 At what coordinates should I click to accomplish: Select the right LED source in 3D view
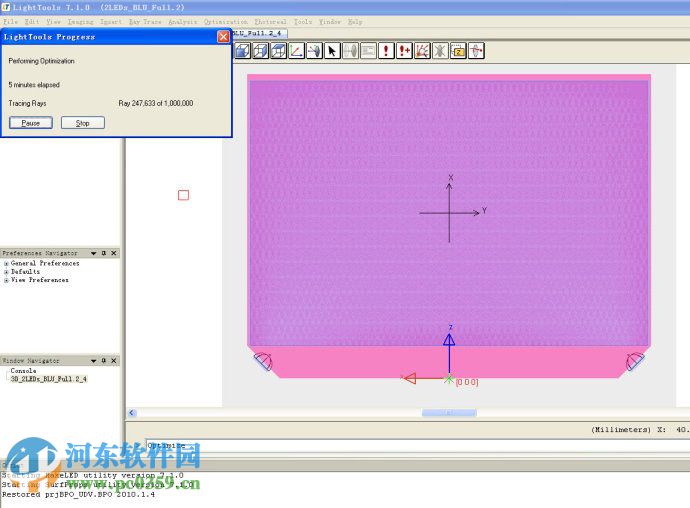pyautogui.click(x=635, y=361)
